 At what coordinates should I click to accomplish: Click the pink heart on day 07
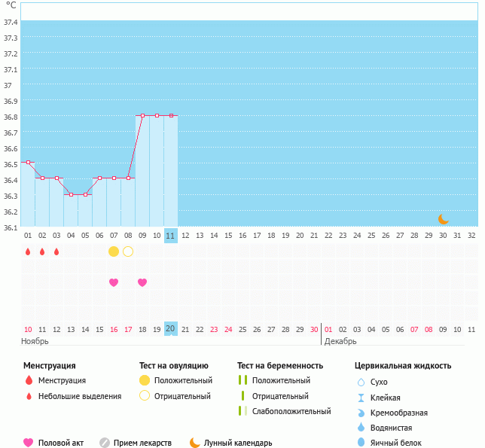pyautogui.click(x=114, y=282)
